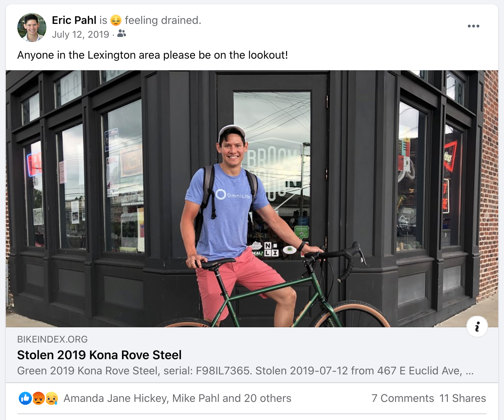
Task: Click Mike Pahl in reactions list
Action: coord(196,398)
